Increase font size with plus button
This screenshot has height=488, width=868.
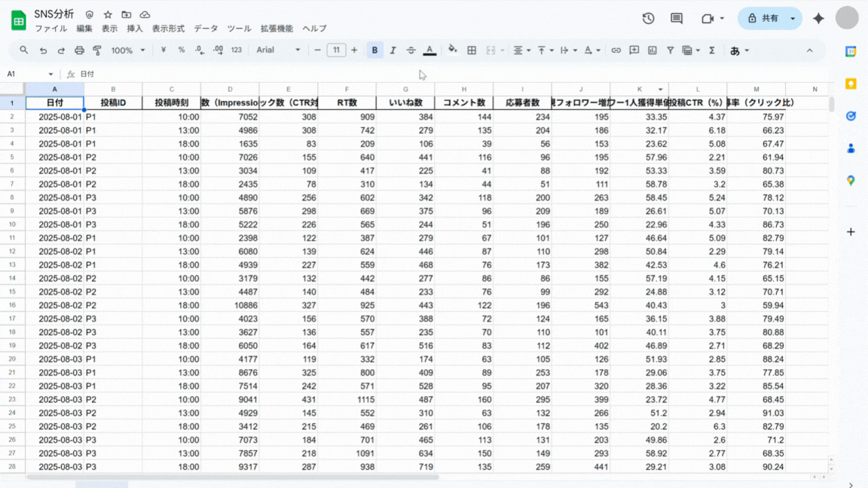click(354, 50)
